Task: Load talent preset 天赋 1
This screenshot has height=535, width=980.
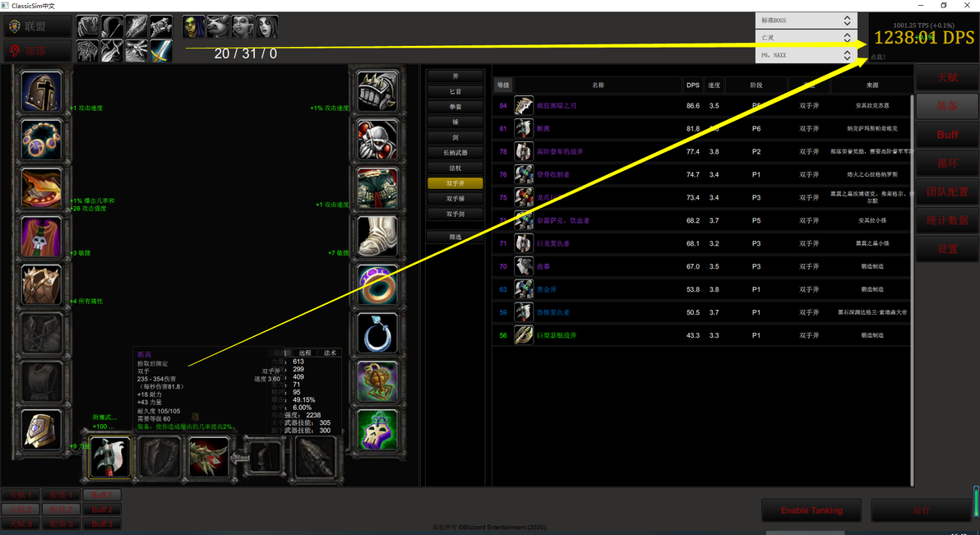Action: pos(20,495)
